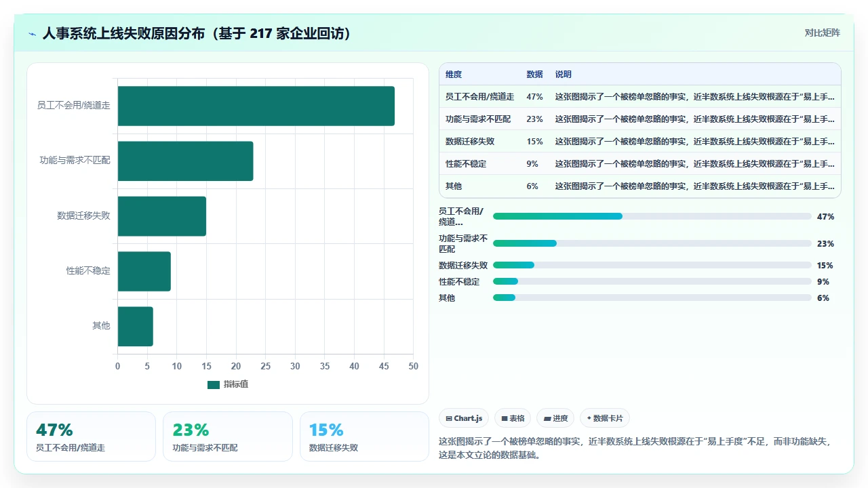Image resolution: width=868 pixels, height=488 pixels.
Task: Click the 9% label beside the progress bar
Action: pyautogui.click(x=823, y=282)
